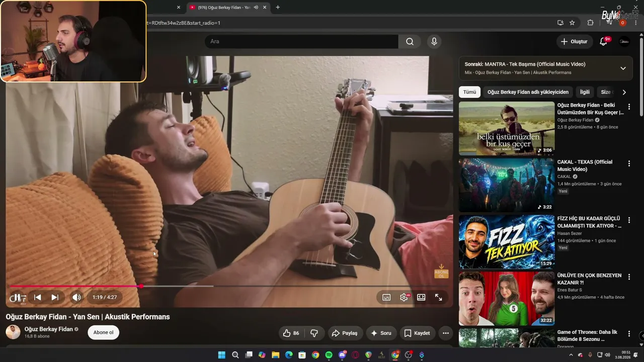Skip to the previous video
The image size is (644, 362).
pos(37,297)
